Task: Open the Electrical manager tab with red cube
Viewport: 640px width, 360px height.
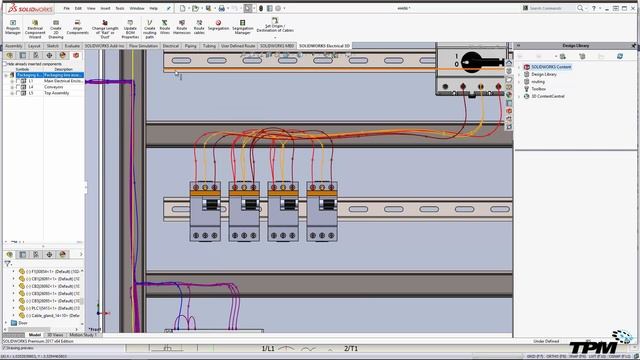Action: coord(76,56)
